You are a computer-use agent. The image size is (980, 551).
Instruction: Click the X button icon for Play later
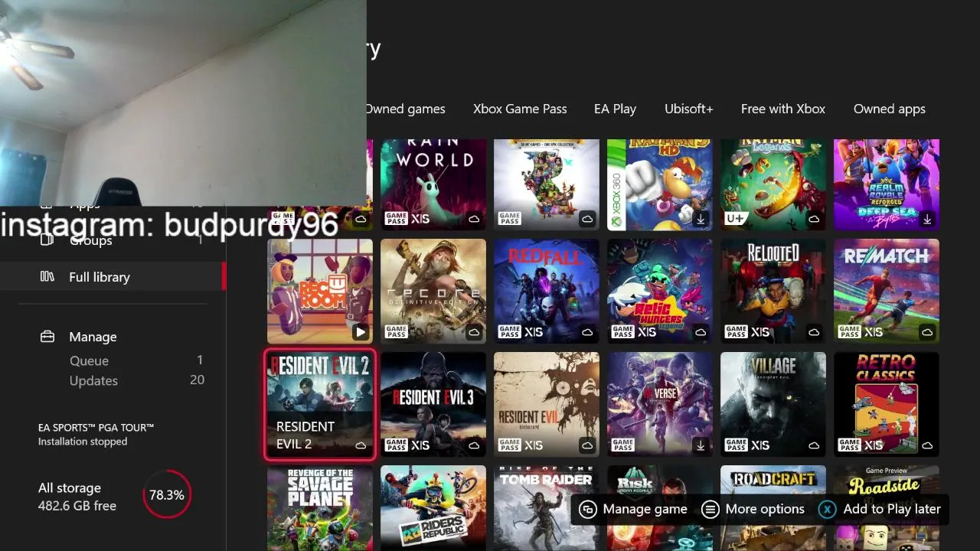(x=827, y=509)
